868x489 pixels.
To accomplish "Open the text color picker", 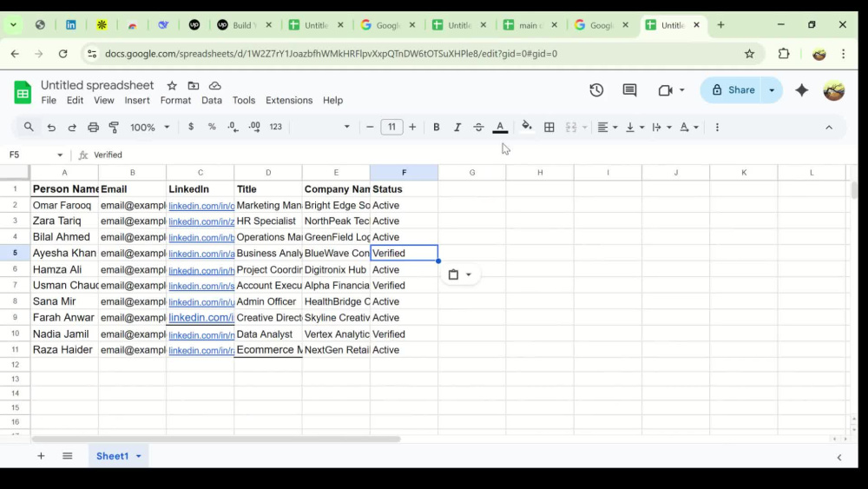I will click(x=500, y=128).
